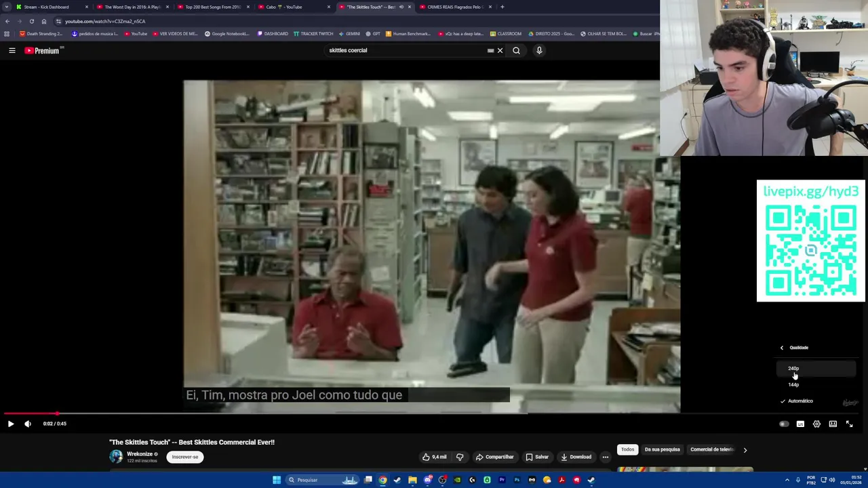Image resolution: width=868 pixels, height=488 pixels.
Task: Mute the tab via speaker icon on Skittles tab
Action: 401,7
